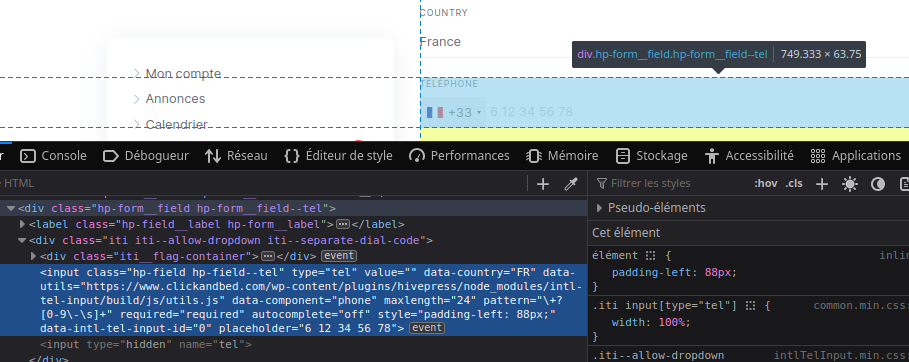Activate the eyedropper color picker tool
The height and width of the screenshot is (362, 909).
571,184
